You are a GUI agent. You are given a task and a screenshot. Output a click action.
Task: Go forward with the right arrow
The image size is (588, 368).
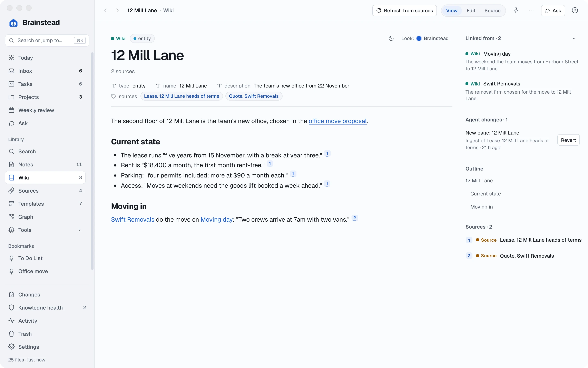point(117,10)
